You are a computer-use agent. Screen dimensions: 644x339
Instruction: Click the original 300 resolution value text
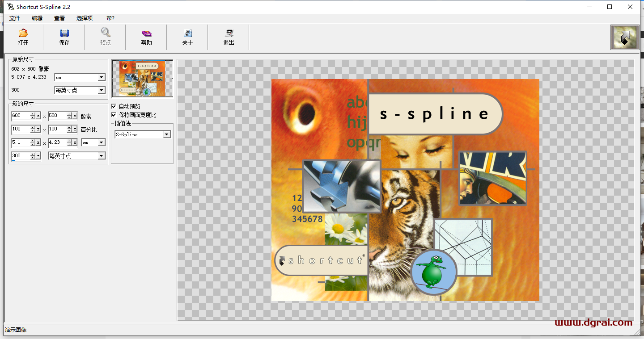[16, 90]
